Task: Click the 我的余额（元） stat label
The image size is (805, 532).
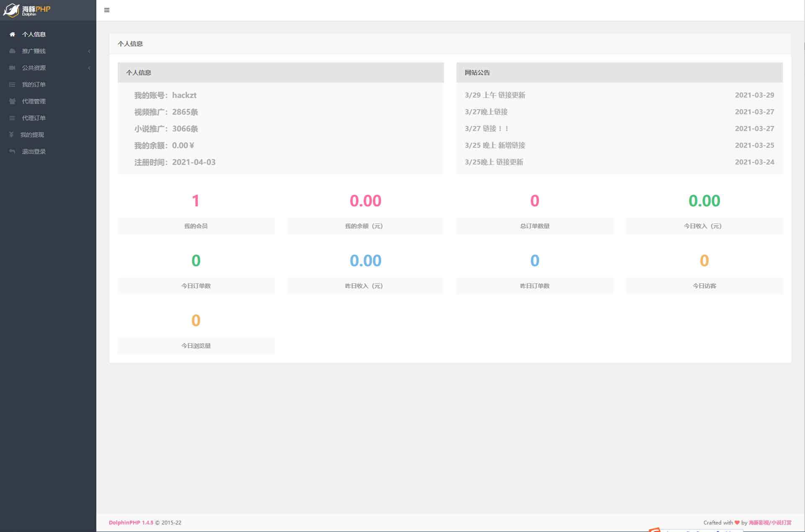Action: pos(365,226)
